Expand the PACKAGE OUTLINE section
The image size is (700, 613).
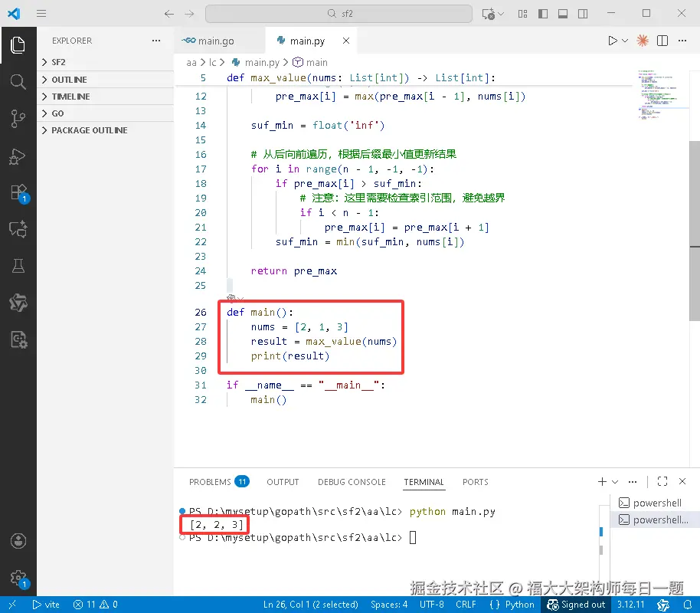click(106, 130)
